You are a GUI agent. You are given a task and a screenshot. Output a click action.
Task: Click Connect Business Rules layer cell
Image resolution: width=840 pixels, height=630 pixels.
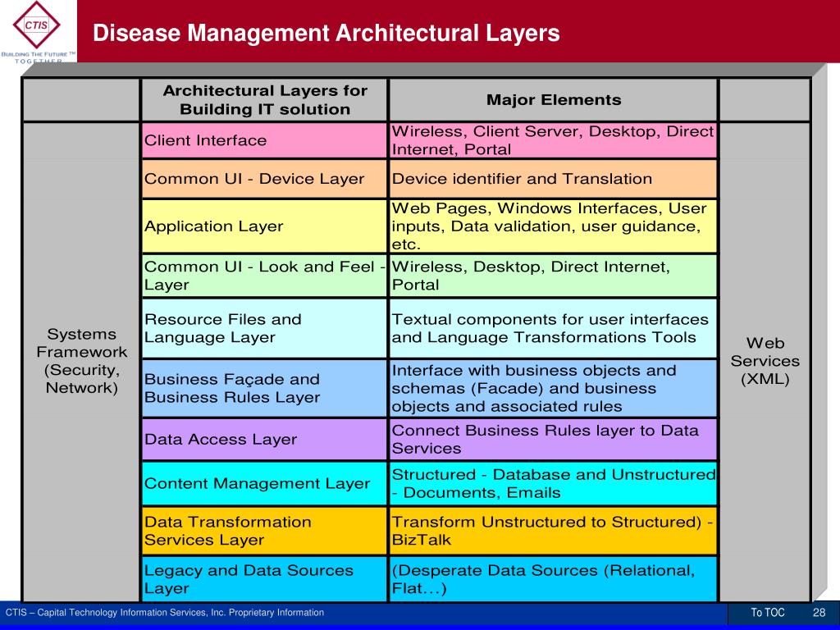(554, 440)
